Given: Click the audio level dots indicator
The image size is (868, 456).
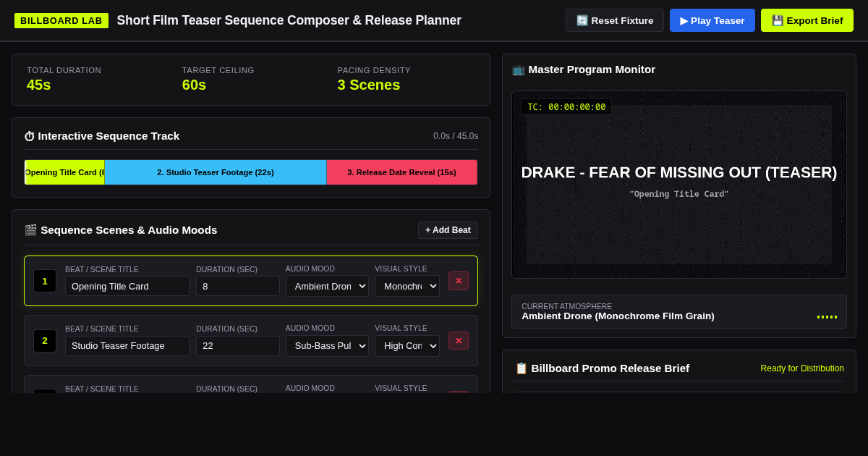Looking at the screenshot, I should tap(827, 316).
